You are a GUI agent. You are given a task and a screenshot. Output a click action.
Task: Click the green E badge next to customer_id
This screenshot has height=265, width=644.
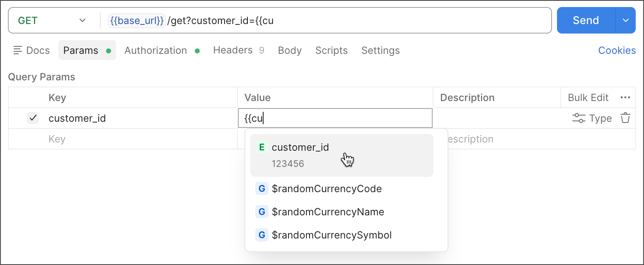pyautogui.click(x=261, y=147)
